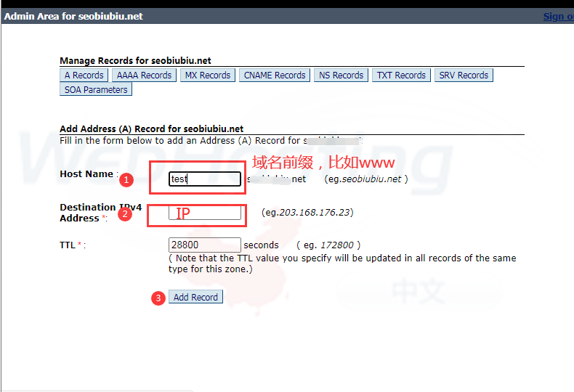Click the Admin Area for seobiubiu.net title
Viewport: 574px width, 392px height.
point(74,17)
